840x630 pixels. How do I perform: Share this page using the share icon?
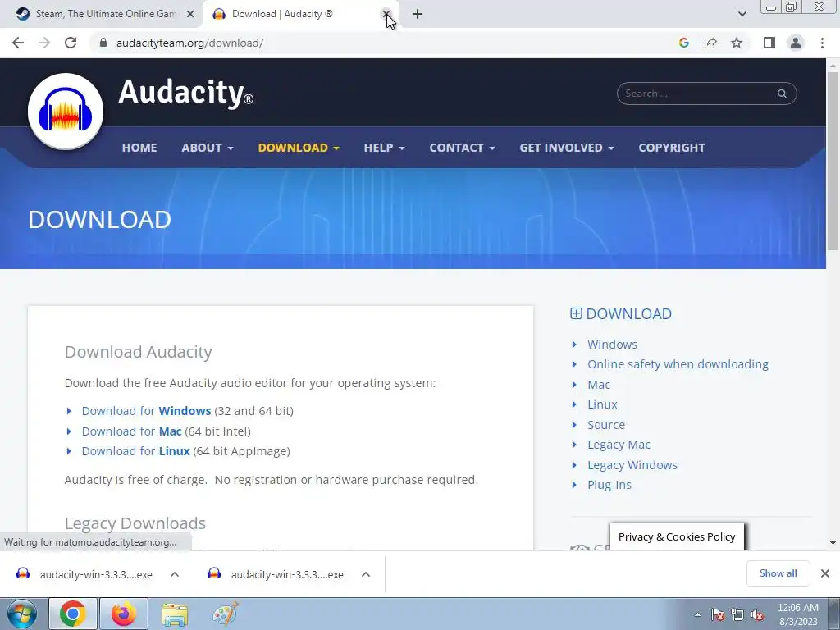point(710,43)
